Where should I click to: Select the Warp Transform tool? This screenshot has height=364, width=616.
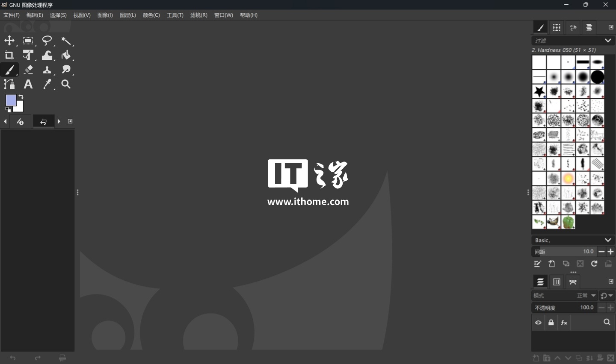point(47,55)
